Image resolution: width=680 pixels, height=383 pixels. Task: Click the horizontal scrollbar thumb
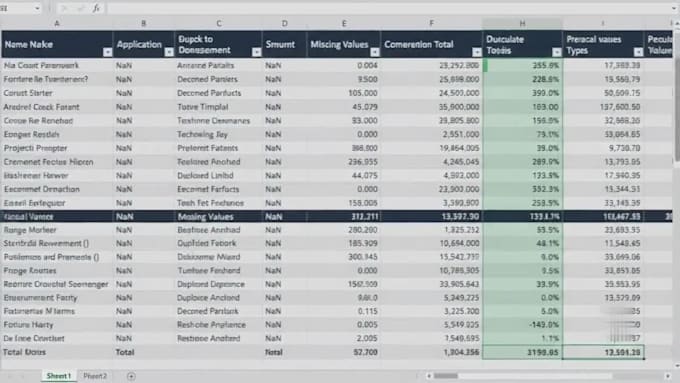click(446, 376)
